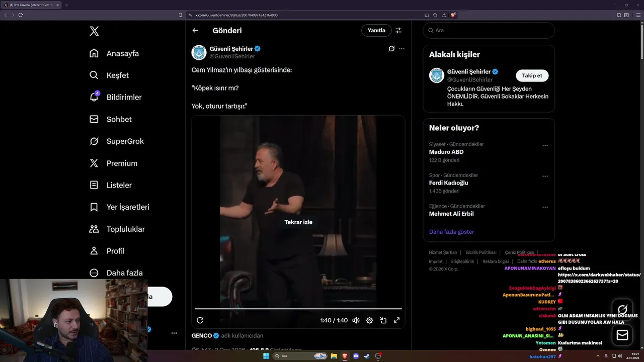Open Discord from taskbar
The image size is (644, 362).
click(x=356, y=356)
